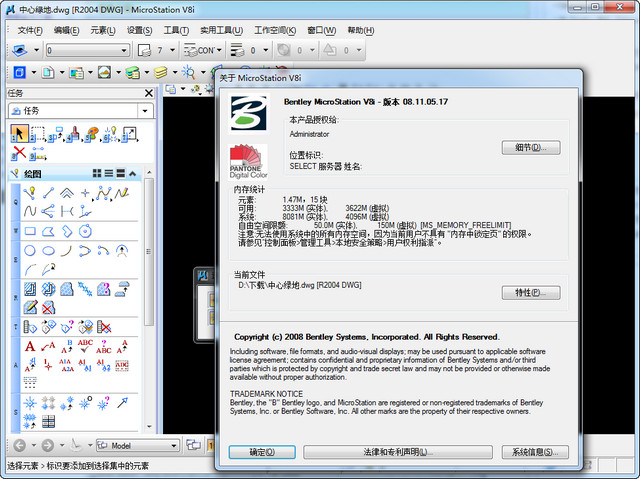Viewport: 640px width, 479px height.
Task: Click the Pantone Digital Color logo
Action: [248, 162]
